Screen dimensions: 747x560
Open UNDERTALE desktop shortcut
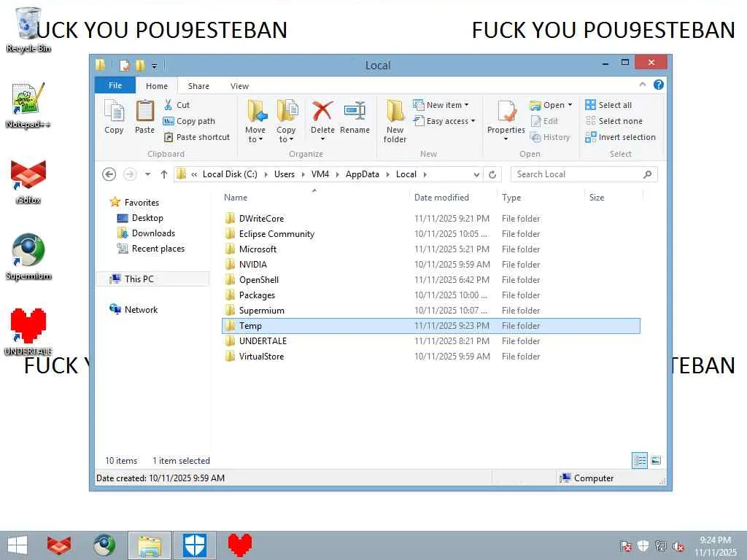pos(28,332)
